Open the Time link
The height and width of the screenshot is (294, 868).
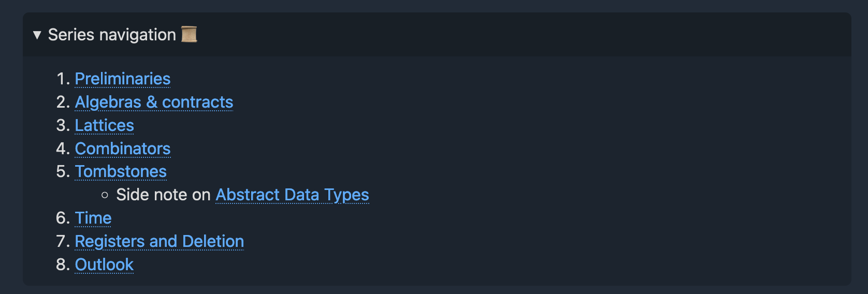93,218
